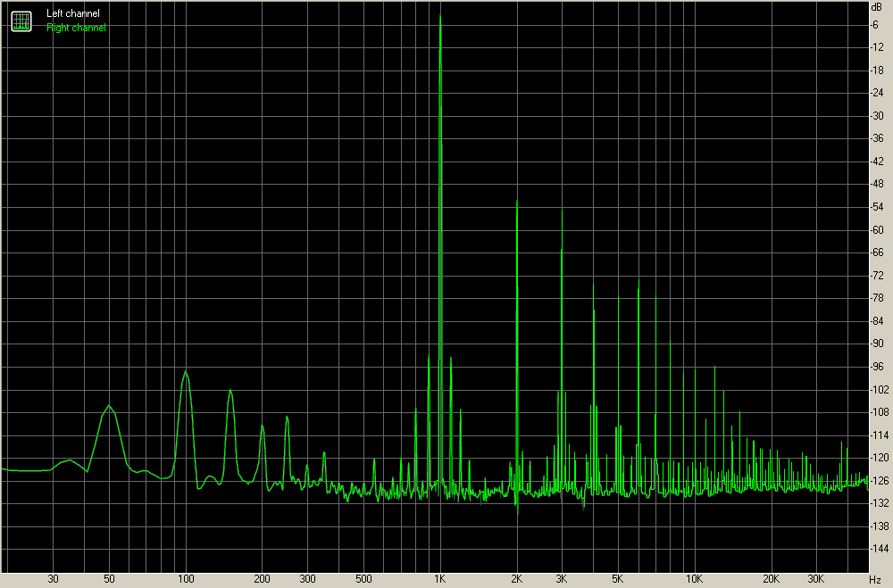Click the "30" Hz frequency axis label
The height and width of the screenshot is (588, 893).
coord(53,579)
